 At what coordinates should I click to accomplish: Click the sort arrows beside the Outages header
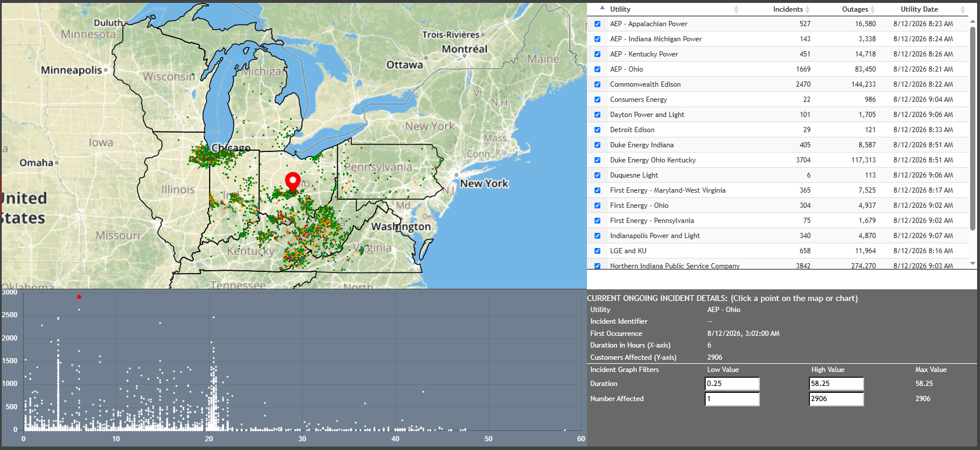pyautogui.click(x=872, y=9)
